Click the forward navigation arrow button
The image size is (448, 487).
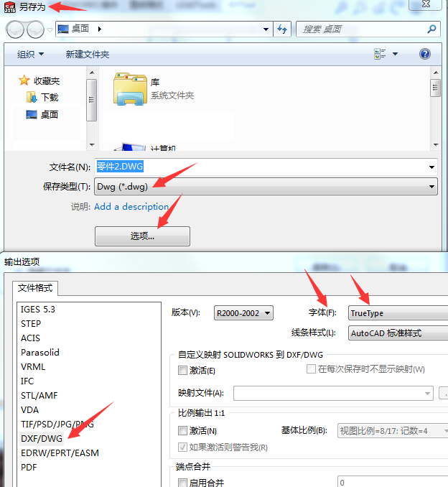35,30
